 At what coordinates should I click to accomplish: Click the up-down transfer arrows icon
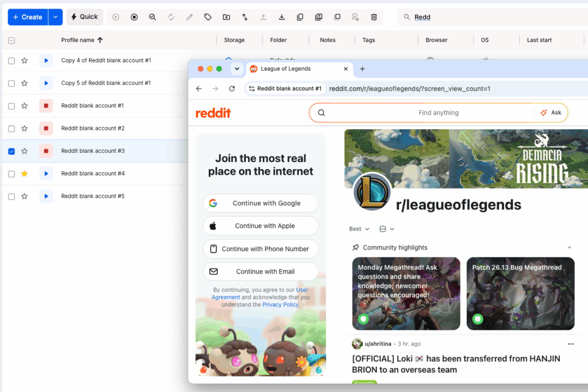[x=245, y=17]
